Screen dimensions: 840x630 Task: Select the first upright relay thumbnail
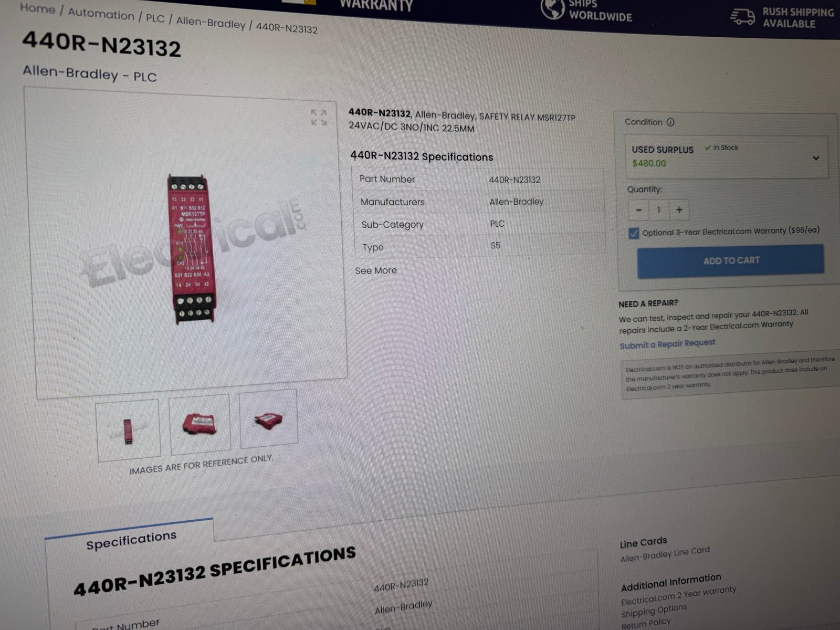[128, 430]
